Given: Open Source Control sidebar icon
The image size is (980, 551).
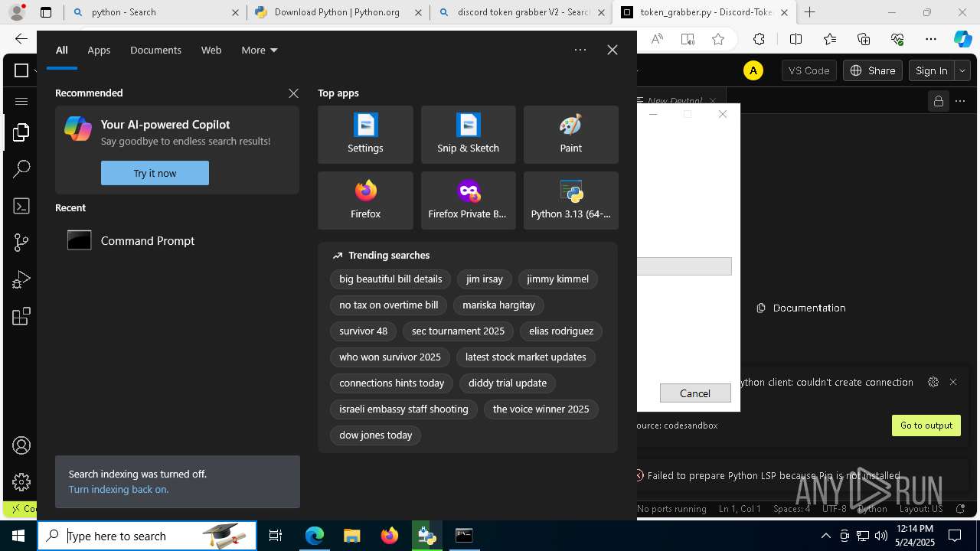Looking at the screenshot, I should pos(21,243).
